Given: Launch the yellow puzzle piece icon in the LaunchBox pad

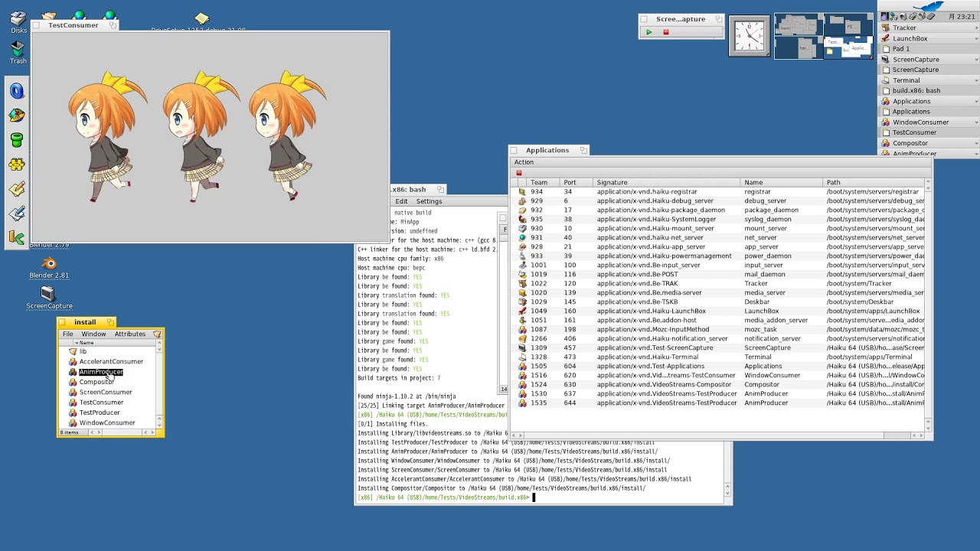Looking at the screenshot, I should tap(17, 165).
